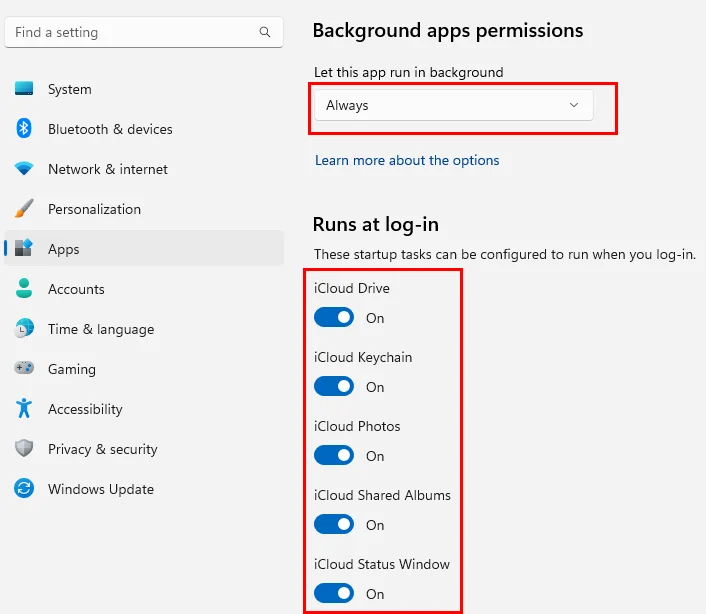The height and width of the screenshot is (614, 706).
Task: Click the iCloud Shared Albums label
Action: pos(382,495)
